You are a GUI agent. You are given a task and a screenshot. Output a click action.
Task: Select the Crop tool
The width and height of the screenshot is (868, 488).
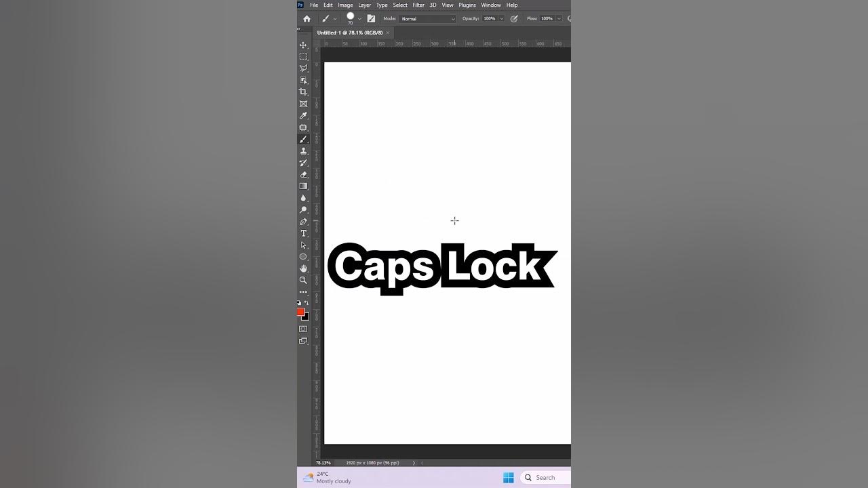303,92
